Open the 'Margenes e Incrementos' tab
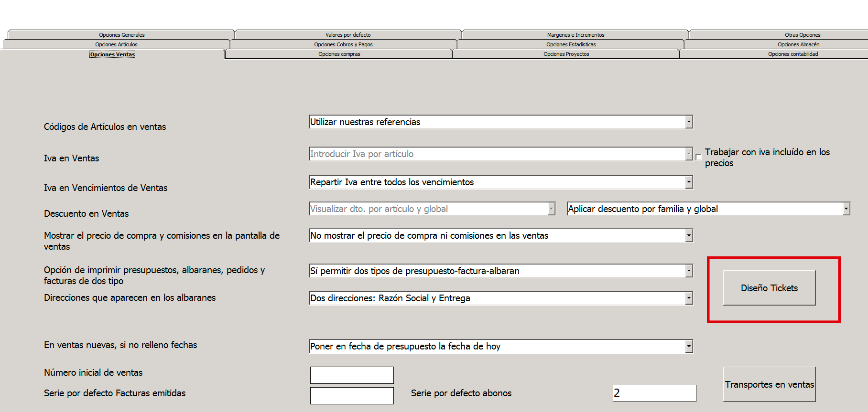Screen dimensions: 868x412 (575, 35)
